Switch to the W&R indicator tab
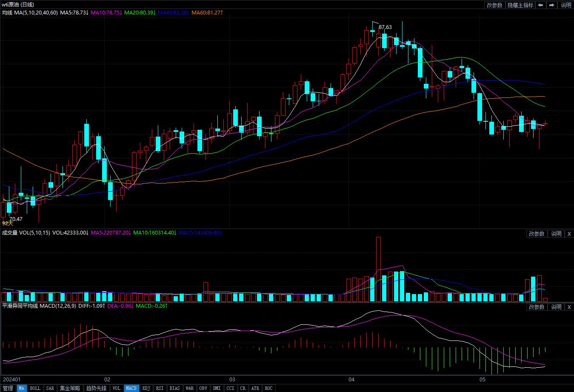The width and height of the screenshot is (574, 392). pyautogui.click(x=189, y=388)
